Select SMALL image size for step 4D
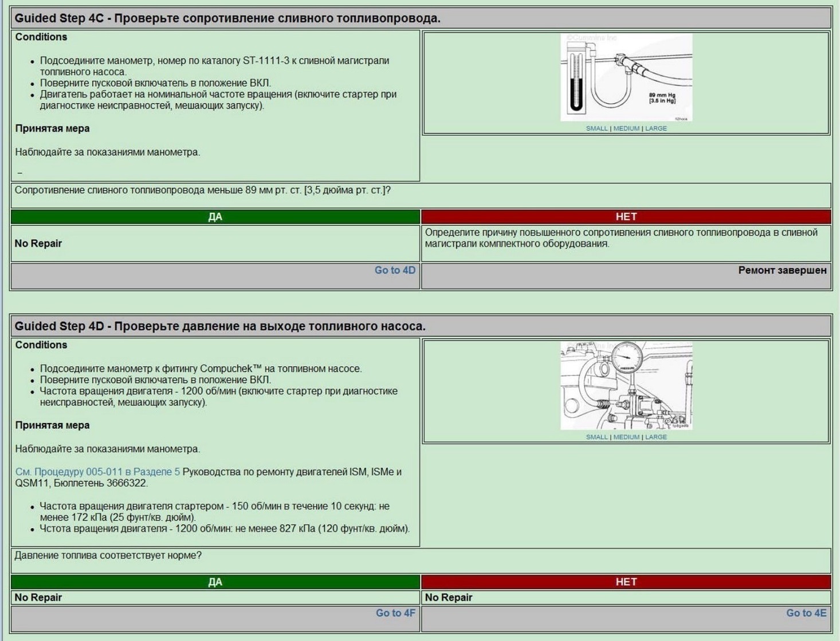The width and height of the screenshot is (840, 641). 596,437
